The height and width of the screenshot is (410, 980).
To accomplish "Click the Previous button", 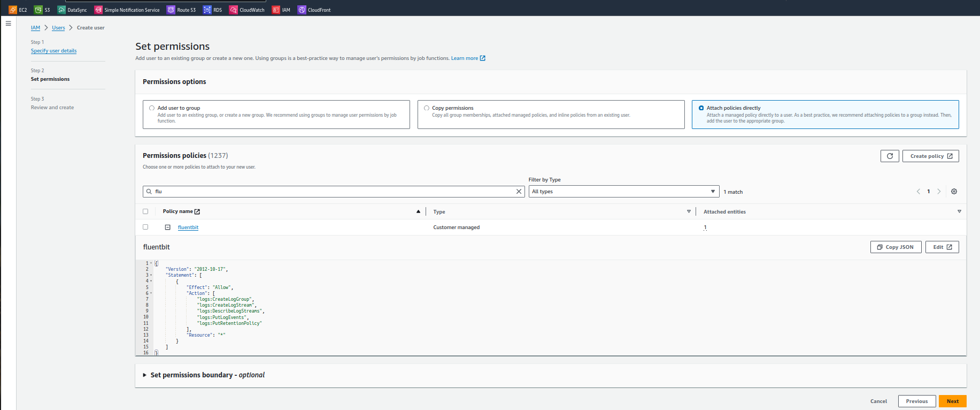I will (x=917, y=401).
